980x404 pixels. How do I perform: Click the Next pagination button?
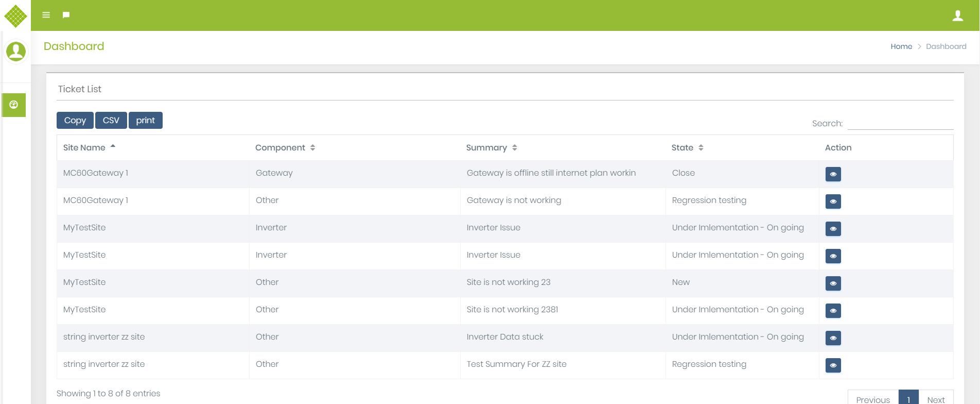pos(936,399)
